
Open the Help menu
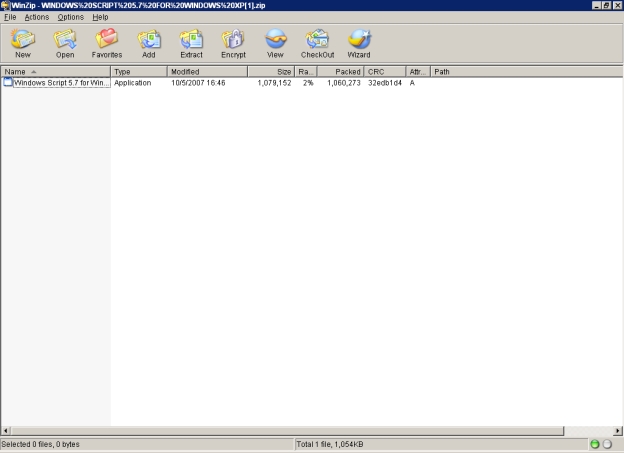[x=100, y=17]
